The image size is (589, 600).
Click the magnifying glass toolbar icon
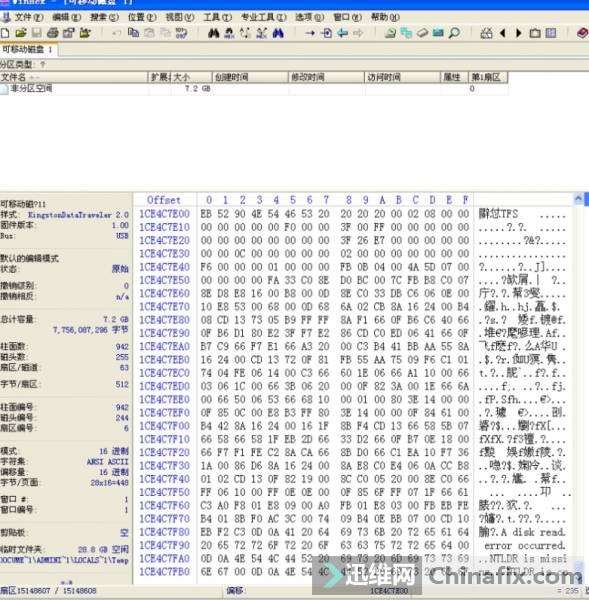click(454, 33)
